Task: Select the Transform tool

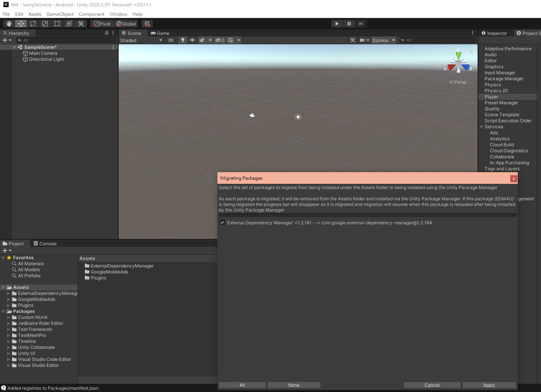Action: (69, 24)
